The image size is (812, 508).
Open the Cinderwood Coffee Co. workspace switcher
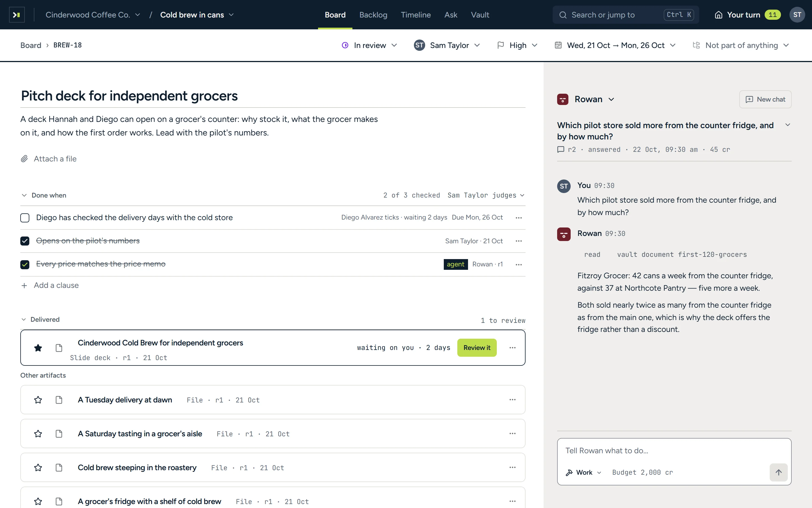pyautogui.click(x=93, y=15)
